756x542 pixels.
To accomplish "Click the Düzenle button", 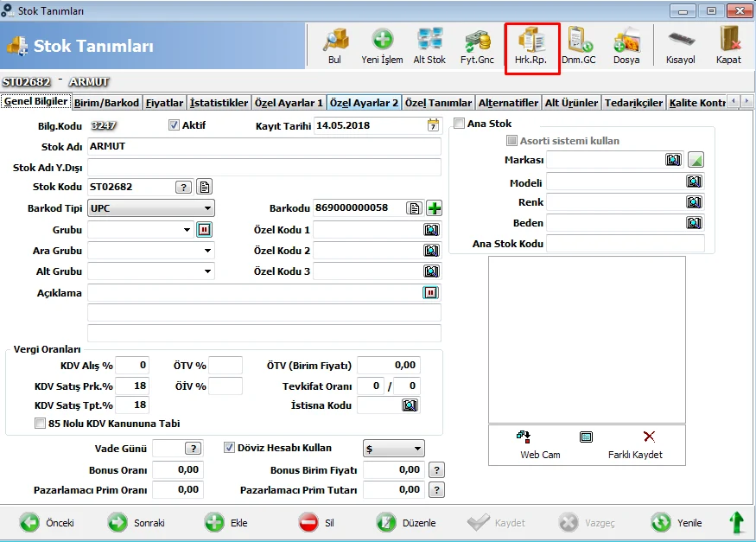I will [406, 523].
